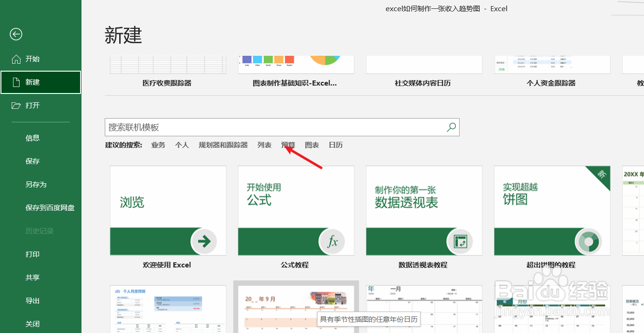Open the 打开 sidebar entry
Screen dimensions: 644x333
point(41,106)
